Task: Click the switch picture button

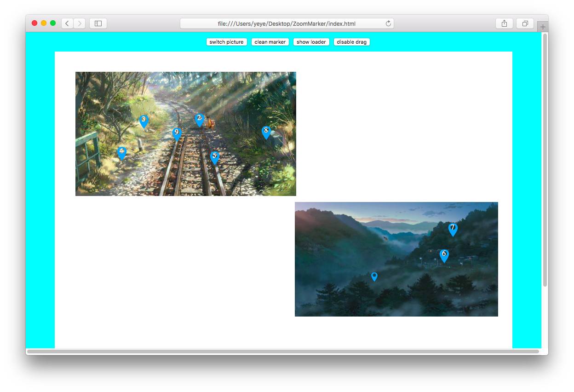Action: pos(227,42)
